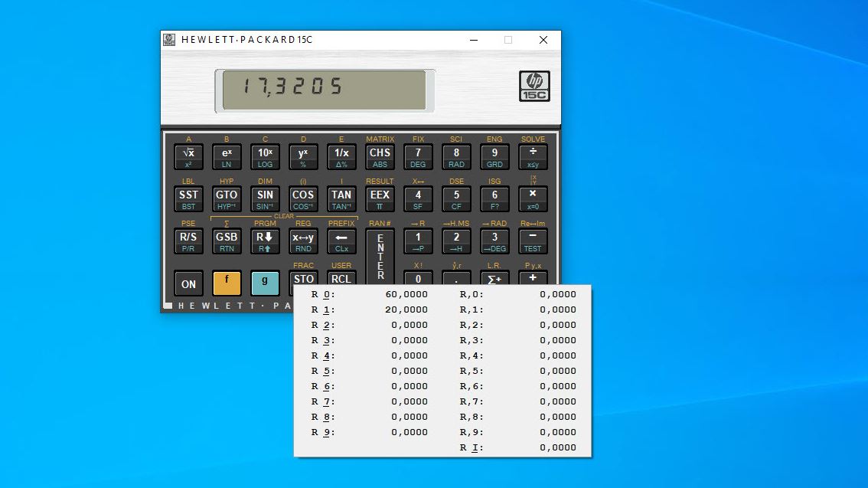Click the Σ+ summation key

pos(494,278)
